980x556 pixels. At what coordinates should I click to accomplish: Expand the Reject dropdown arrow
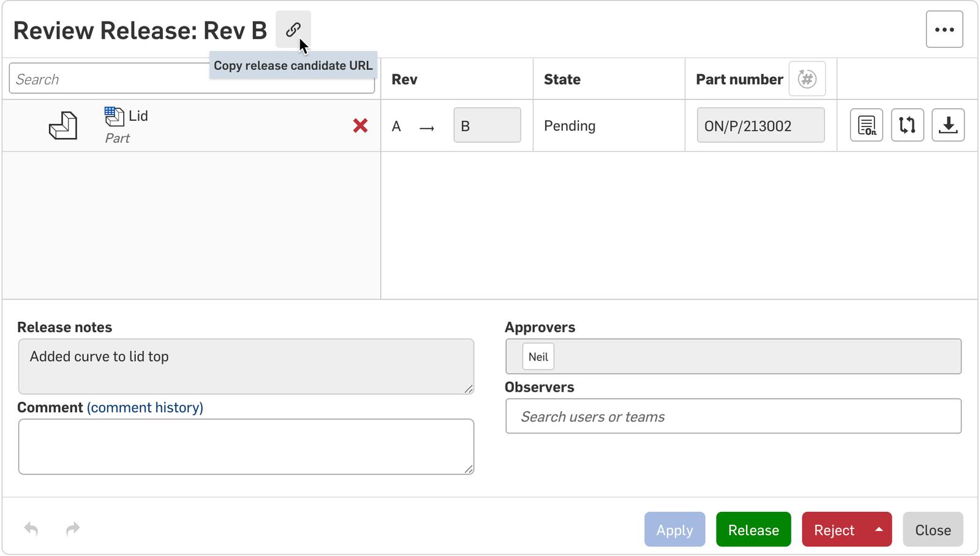[879, 529]
